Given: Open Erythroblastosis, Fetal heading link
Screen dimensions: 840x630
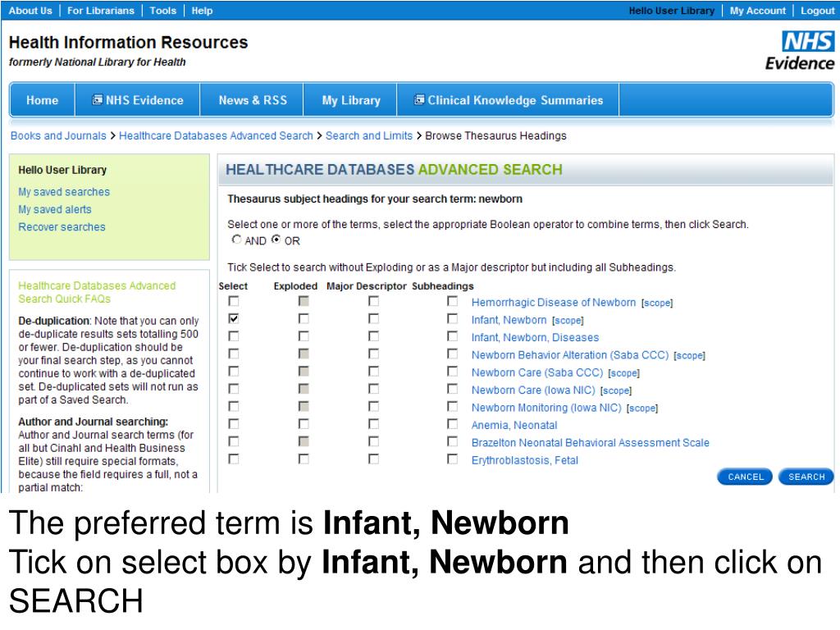Looking at the screenshot, I should coord(525,460).
